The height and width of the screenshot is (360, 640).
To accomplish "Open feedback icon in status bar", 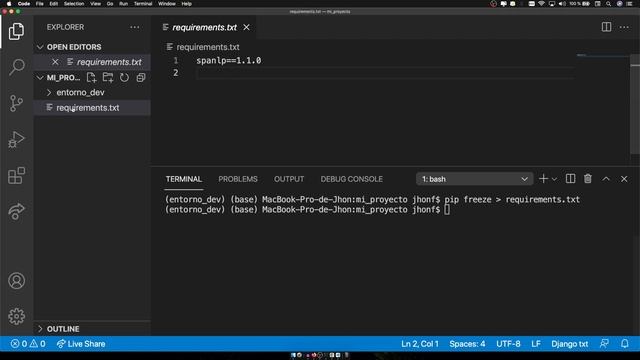I will click(x=604, y=344).
